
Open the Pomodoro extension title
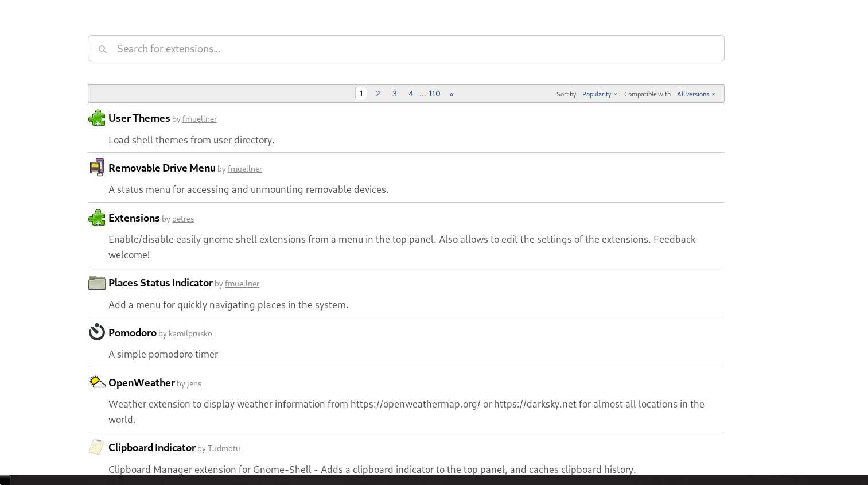coord(133,333)
